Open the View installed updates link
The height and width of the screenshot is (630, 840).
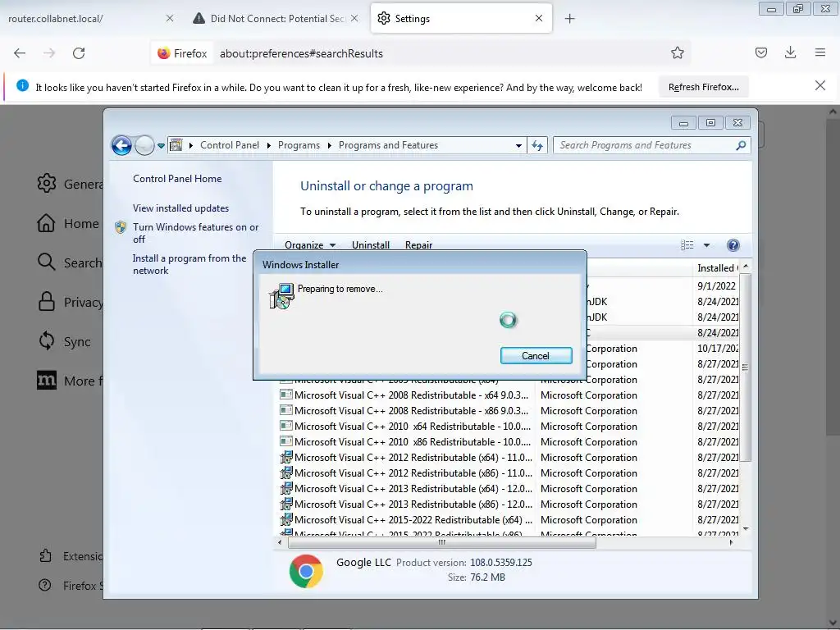[181, 208]
